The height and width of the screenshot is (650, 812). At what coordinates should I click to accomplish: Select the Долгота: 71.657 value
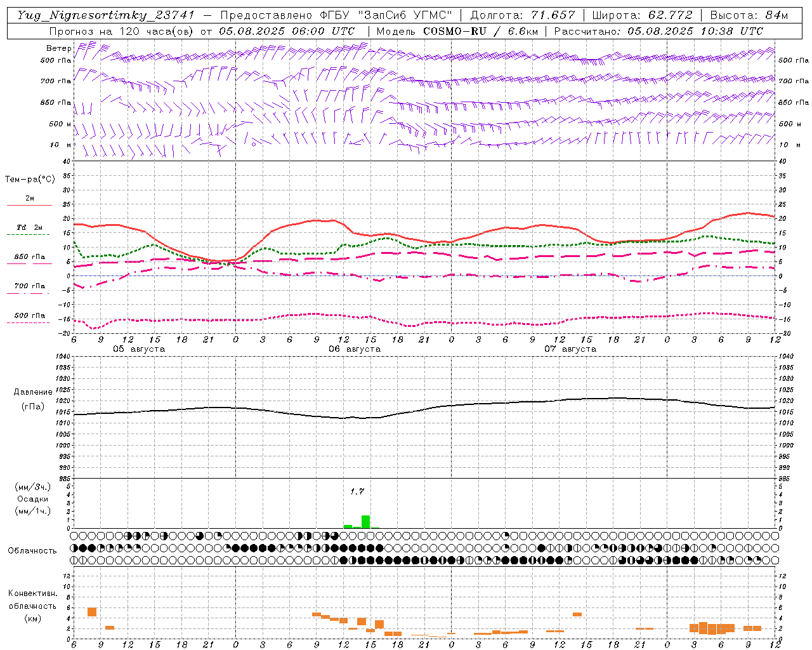[523, 15]
